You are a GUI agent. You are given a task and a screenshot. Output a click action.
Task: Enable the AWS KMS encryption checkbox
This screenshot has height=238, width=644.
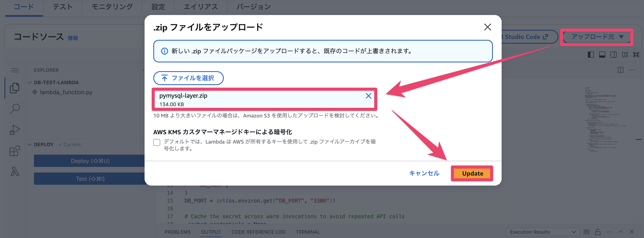coord(157,142)
